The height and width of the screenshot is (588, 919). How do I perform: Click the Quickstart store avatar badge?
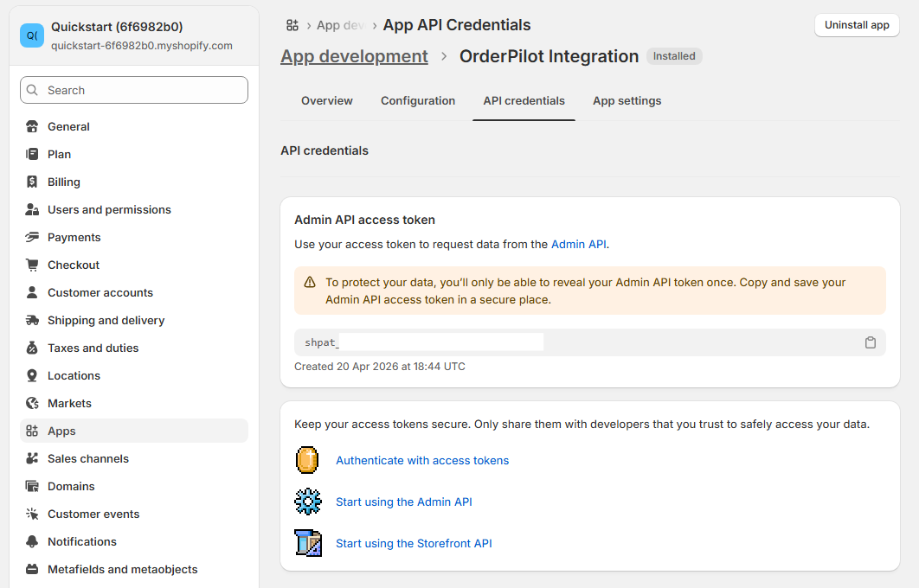[31, 35]
